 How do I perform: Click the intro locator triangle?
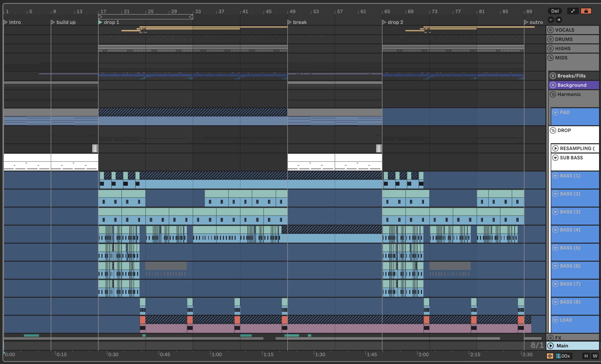coord(5,22)
